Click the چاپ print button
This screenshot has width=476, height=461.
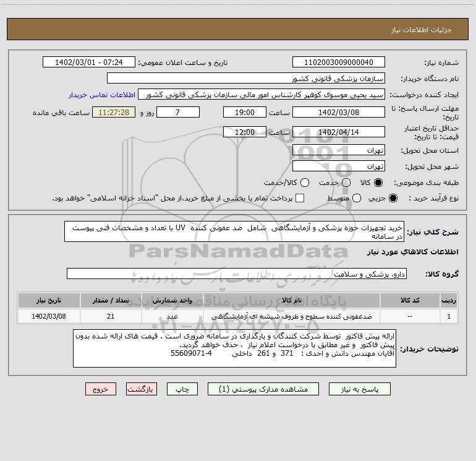[182, 389]
